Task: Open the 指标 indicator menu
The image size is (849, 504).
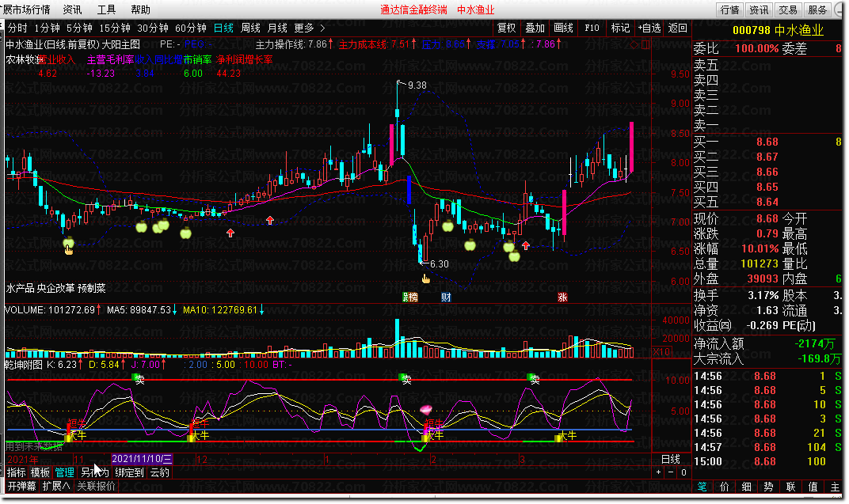Action: (17, 472)
